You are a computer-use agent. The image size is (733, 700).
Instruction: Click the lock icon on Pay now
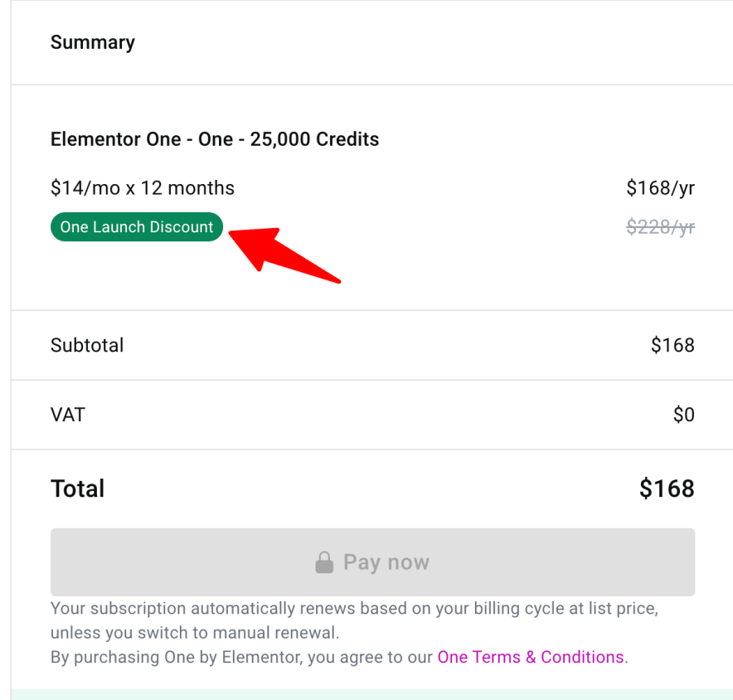point(325,561)
